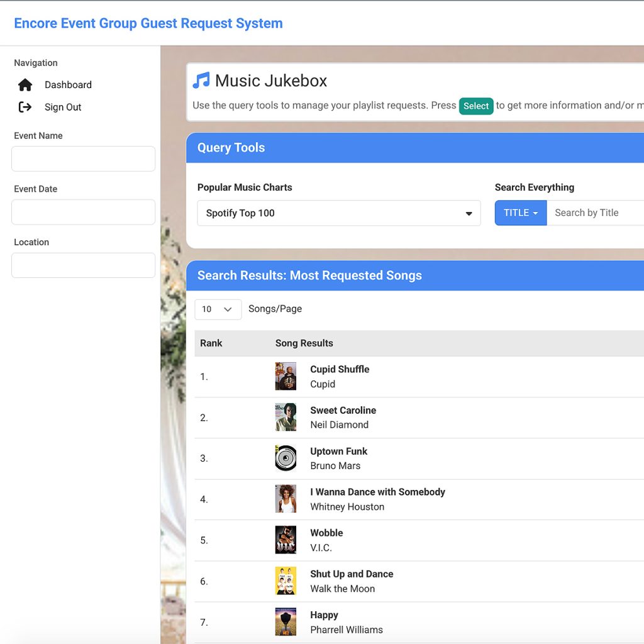Open the Cupid Shuffle album cover

[x=286, y=376]
